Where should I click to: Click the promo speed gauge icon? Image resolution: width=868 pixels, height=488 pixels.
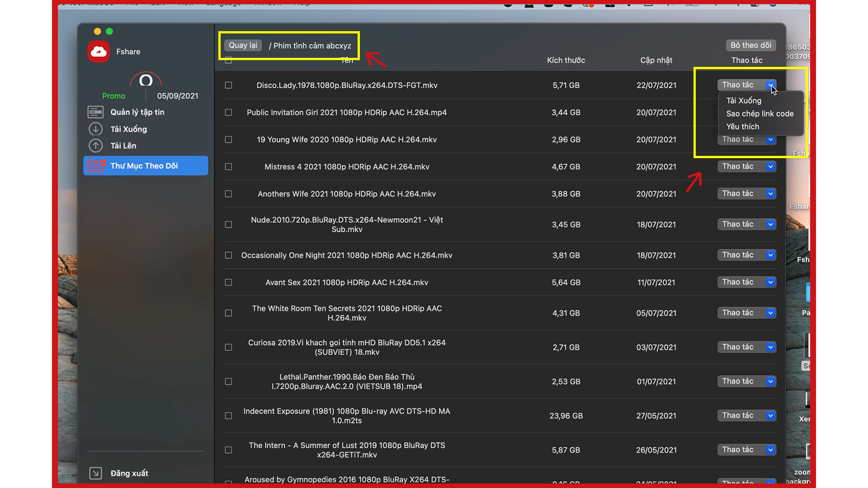[146, 81]
